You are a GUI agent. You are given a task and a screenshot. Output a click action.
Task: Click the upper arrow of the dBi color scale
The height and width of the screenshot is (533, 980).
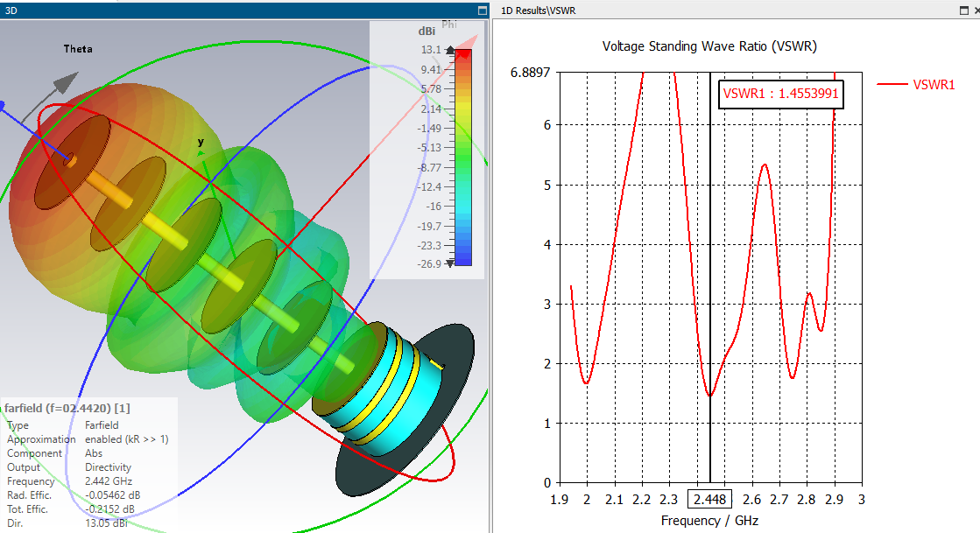pos(450,50)
